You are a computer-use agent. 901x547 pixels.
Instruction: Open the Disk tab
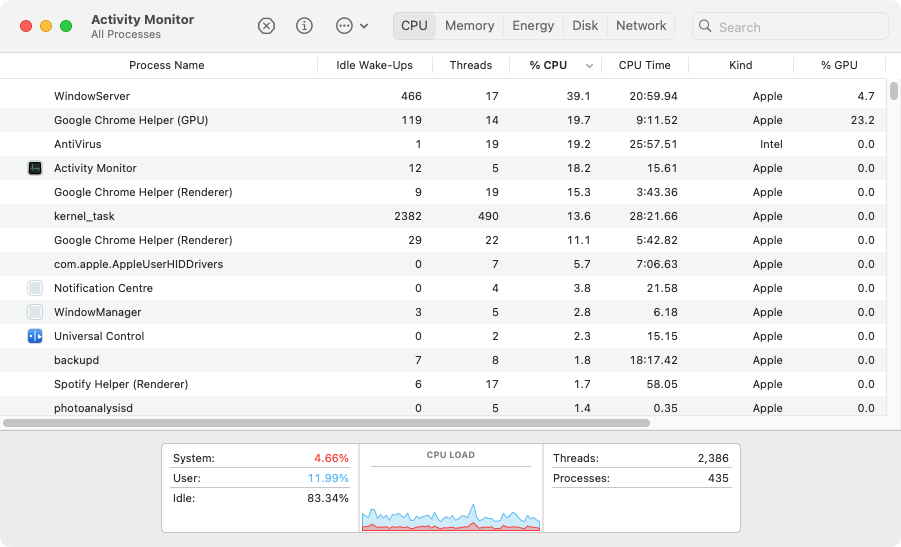click(x=585, y=26)
